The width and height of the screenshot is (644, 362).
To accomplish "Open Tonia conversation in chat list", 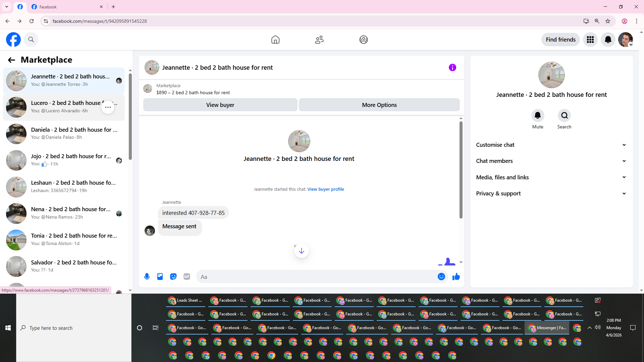I will [64, 240].
